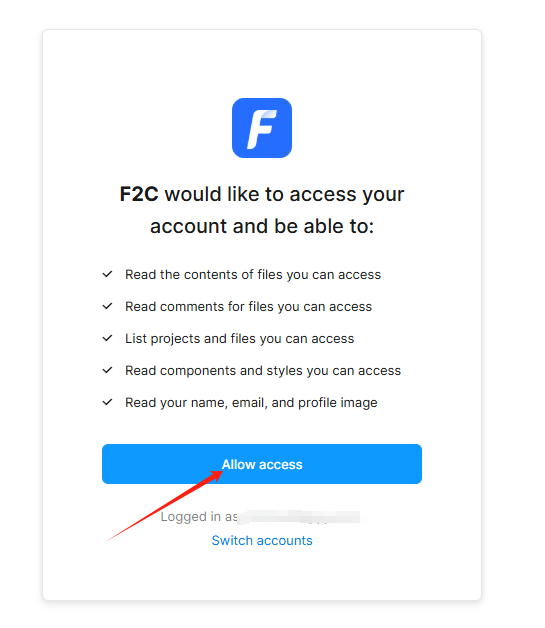Image resolution: width=545 pixels, height=628 pixels.
Task: Click the bold F2C name in heading
Action: click(x=139, y=194)
